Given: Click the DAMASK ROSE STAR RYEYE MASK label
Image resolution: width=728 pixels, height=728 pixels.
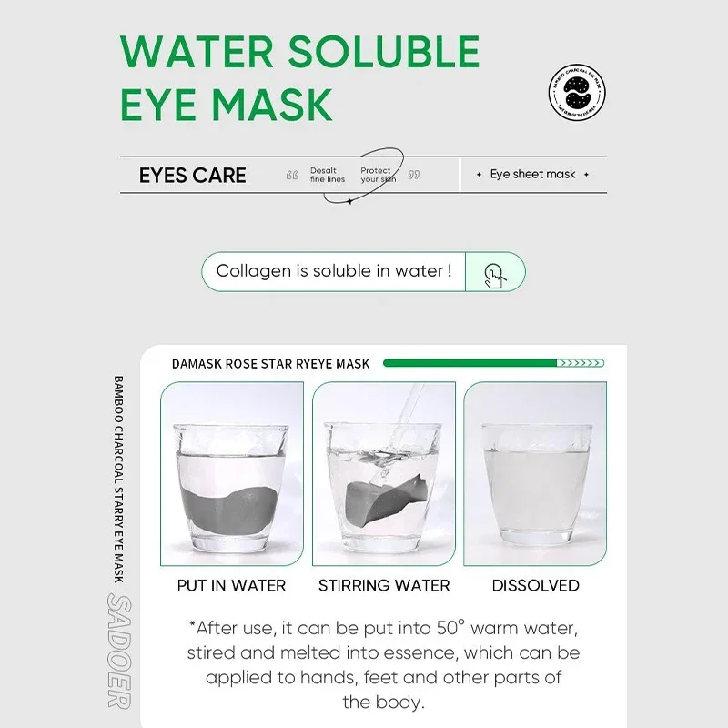Looking at the screenshot, I should [270, 363].
